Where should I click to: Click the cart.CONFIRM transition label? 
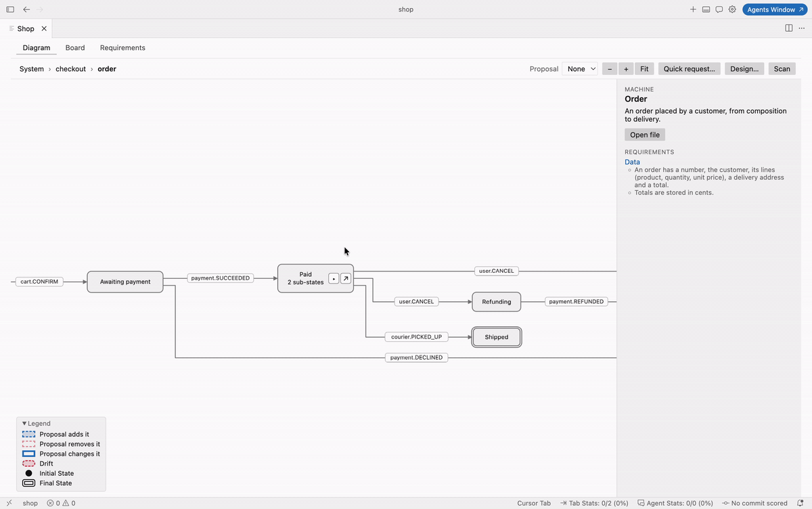pos(40,282)
